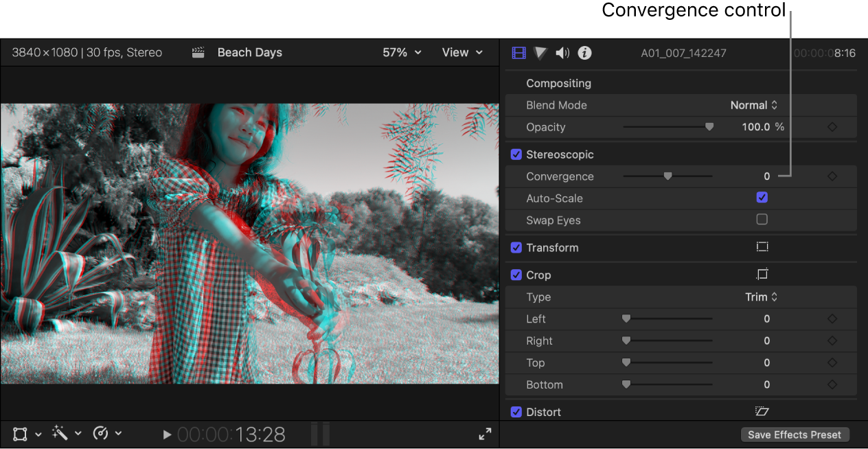Viewport: 868px width, 449px height.
Task: Open the 57% zoom level menu
Action: pyautogui.click(x=401, y=52)
